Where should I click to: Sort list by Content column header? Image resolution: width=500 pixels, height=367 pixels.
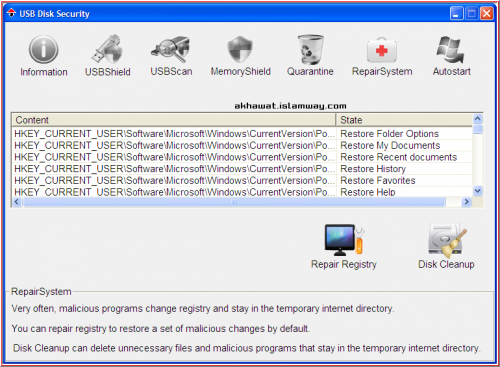pyautogui.click(x=174, y=120)
